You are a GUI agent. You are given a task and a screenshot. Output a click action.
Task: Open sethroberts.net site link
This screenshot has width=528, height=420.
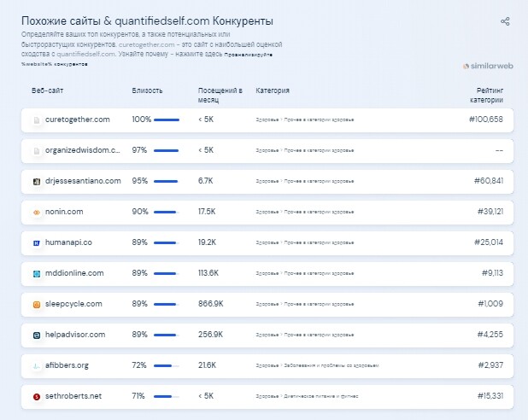point(73,396)
